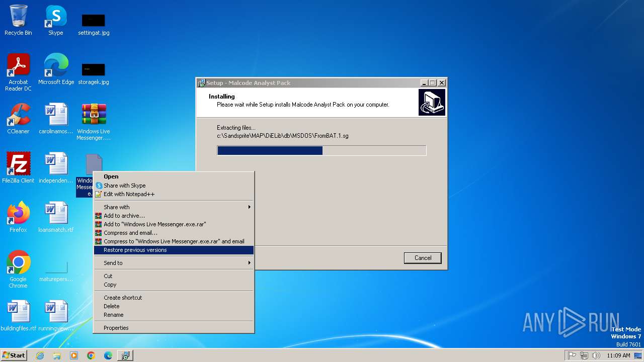The height and width of the screenshot is (362, 644).
Task: Choose Share with Skype menu entry
Action: [174, 186]
